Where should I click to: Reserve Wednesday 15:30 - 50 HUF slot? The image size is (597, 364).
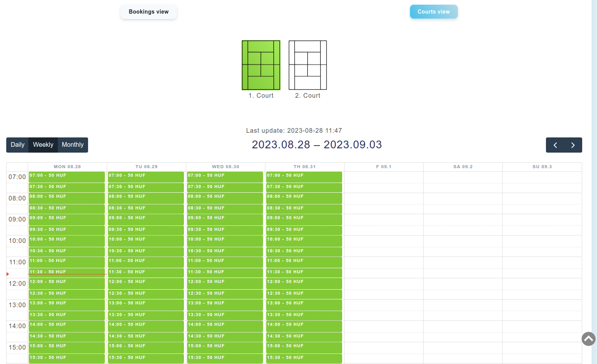click(x=225, y=358)
